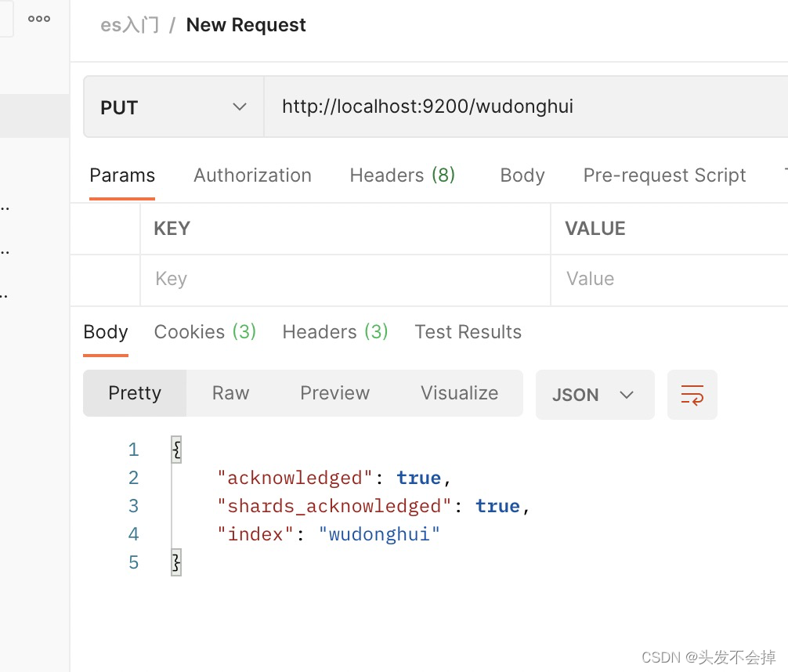Image resolution: width=788 pixels, height=672 pixels.
Task: Open the Test Results tab
Action: point(468,332)
